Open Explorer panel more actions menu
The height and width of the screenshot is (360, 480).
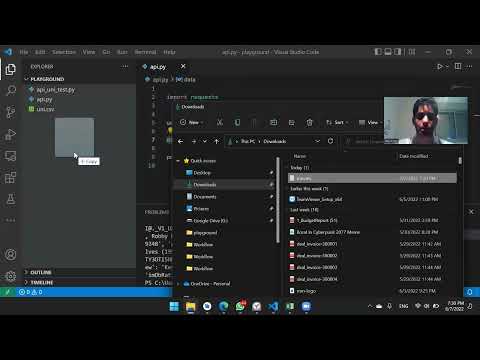(125, 66)
